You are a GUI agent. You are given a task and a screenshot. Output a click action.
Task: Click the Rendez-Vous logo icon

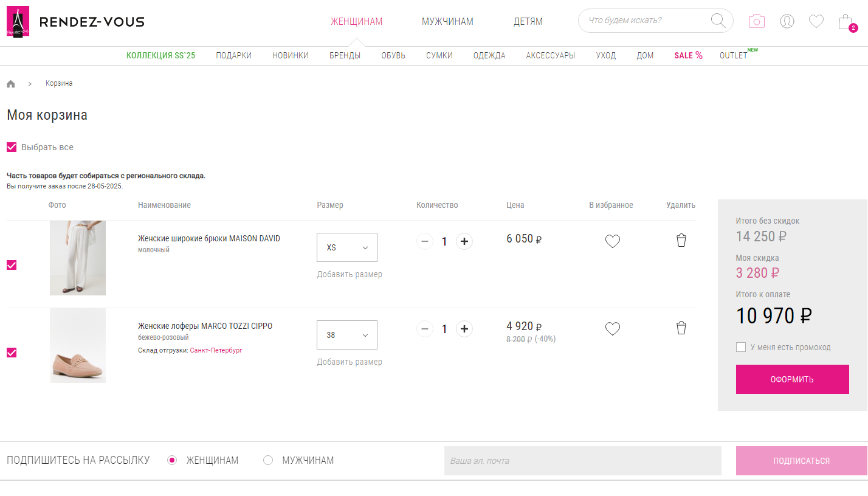18,21
